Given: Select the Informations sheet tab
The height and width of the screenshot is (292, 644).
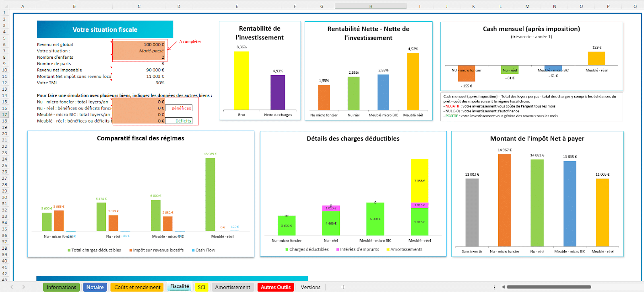Looking at the screenshot, I should (61, 287).
